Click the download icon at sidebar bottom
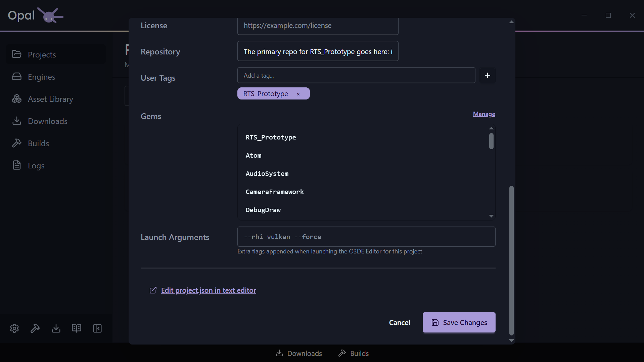This screenshot has height=362, width=644. coord(56,328)
